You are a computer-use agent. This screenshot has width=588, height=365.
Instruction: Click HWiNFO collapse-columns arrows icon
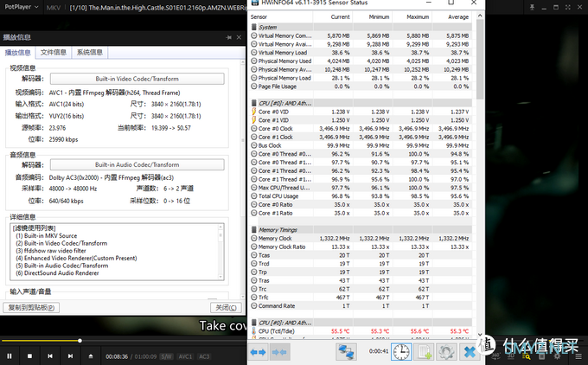coord(279,352)
